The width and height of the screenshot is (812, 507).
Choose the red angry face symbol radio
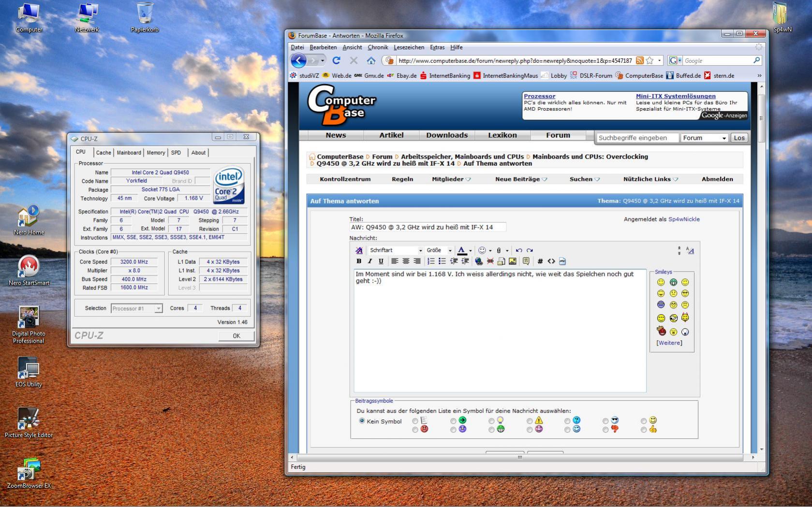click(x=415, y=430)
